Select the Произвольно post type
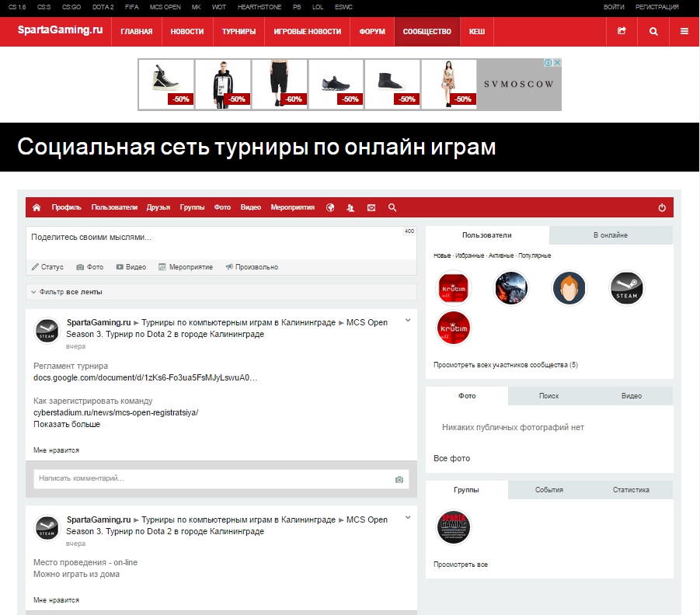Image resolution: width=700 pixels, height=615 pixels. point(252,267)
